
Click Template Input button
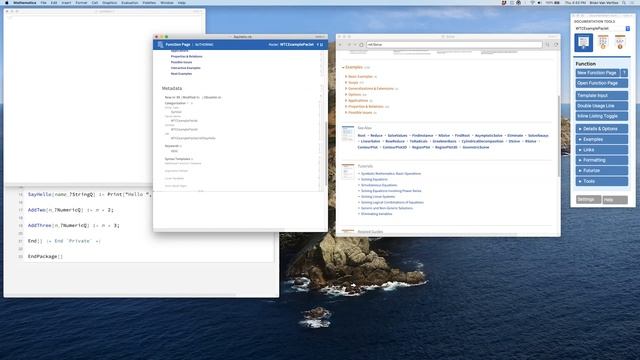coord(602,96)
